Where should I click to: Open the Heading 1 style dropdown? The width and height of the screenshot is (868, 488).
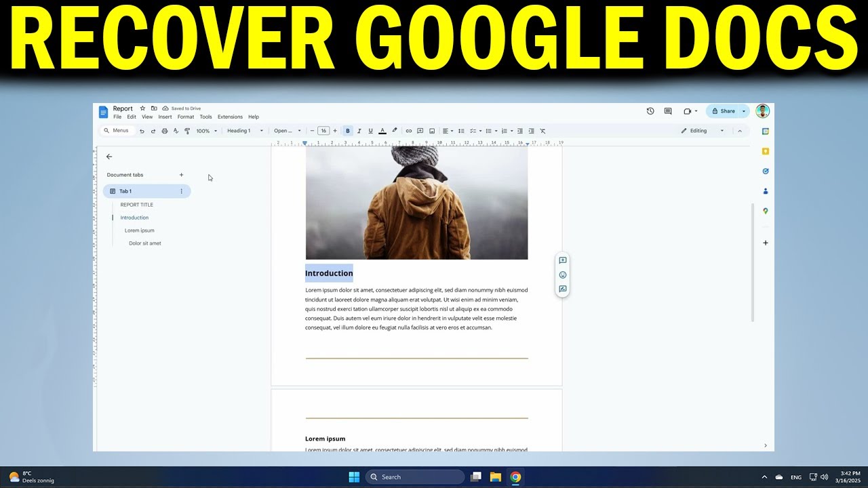click(x=245, y=131)
